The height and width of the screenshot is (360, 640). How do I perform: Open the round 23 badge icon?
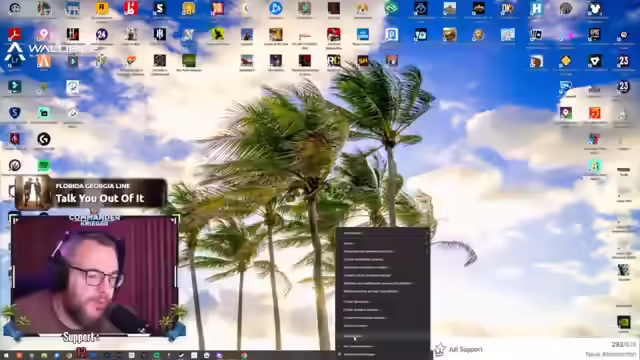(623, 87)
